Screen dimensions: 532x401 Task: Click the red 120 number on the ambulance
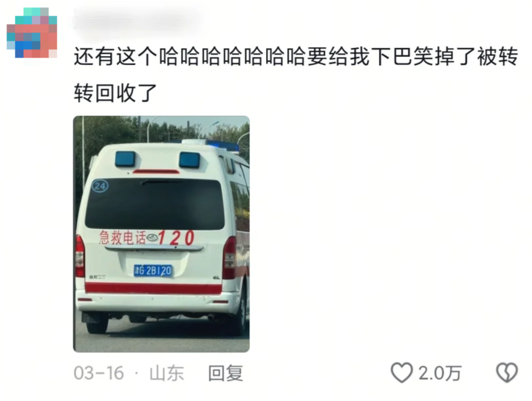[x=176, y=237]
